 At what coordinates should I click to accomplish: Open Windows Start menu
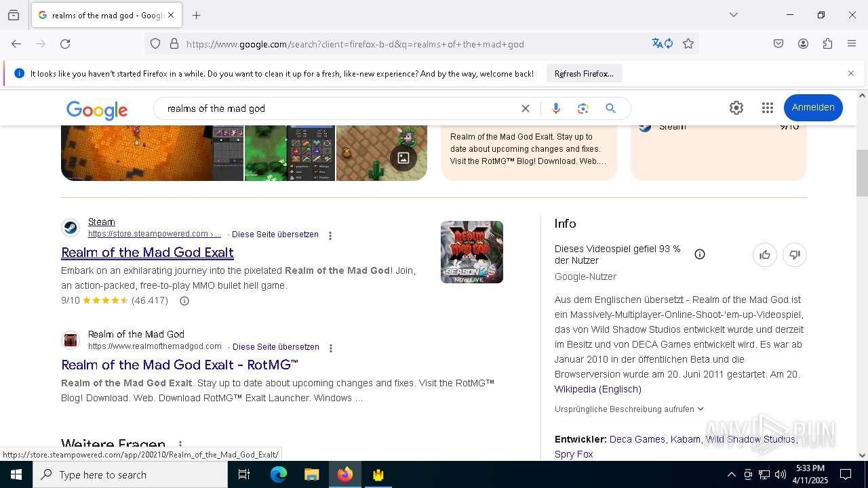[16, 474]
